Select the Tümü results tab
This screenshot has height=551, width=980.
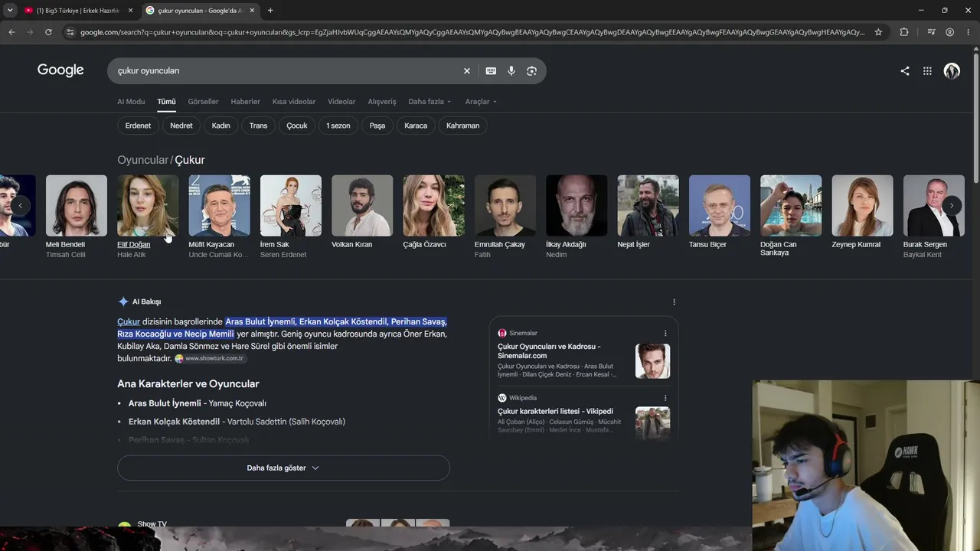[166, 102]
